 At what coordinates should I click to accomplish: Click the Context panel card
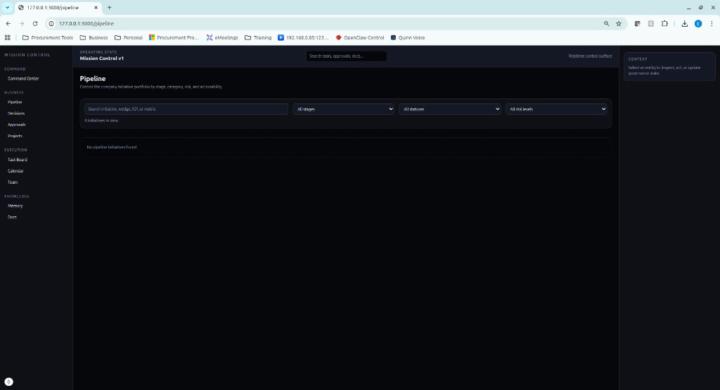point(669,67)
